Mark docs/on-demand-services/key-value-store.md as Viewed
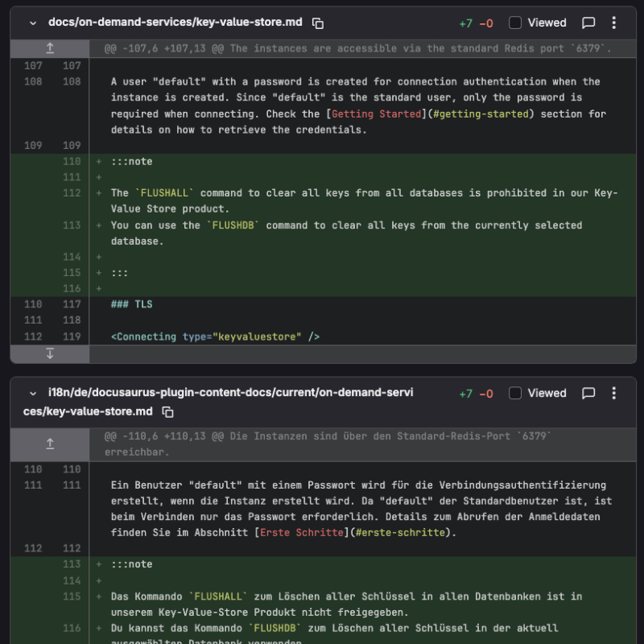 [515, 23]
